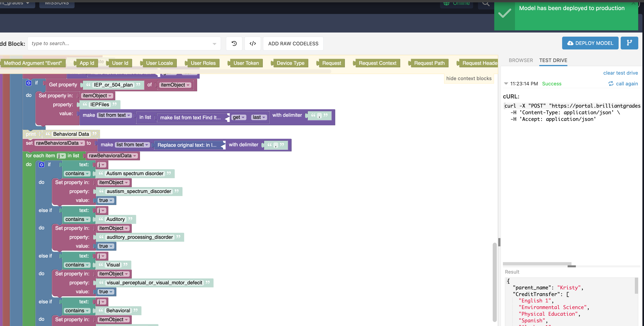
Task: Click the Success status text
Action: click(x=552, y=84)
